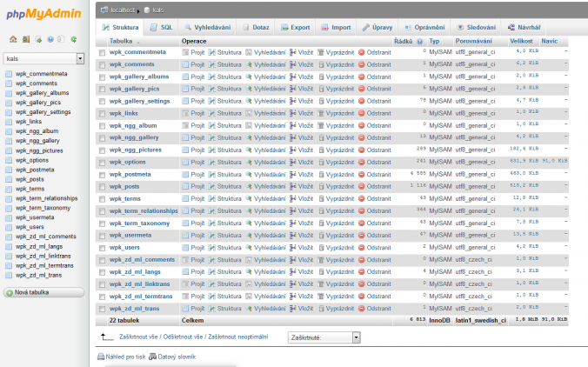Screen dimensions: 588x367
Task: Click the localhost server icon in breadcrumb
Action: click(104, 10)
